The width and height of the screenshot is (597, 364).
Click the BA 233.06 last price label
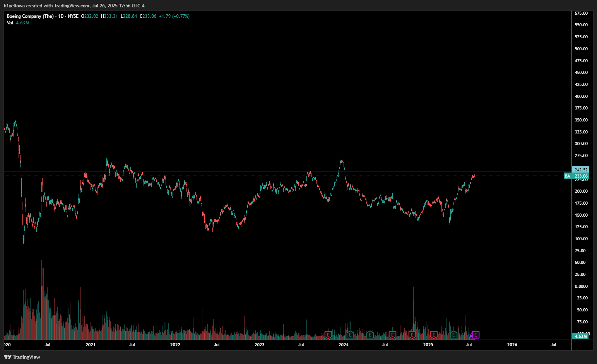(x=576, y=176)
